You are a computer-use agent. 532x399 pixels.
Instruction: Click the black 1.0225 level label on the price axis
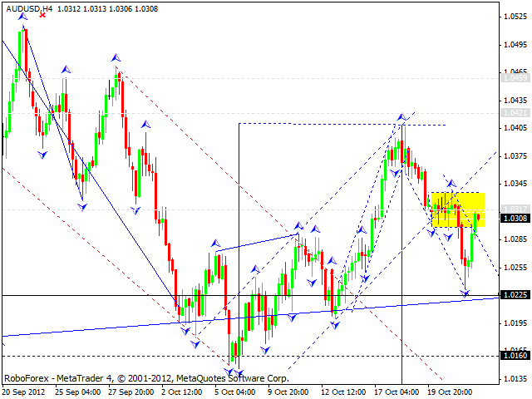[515, 294]
